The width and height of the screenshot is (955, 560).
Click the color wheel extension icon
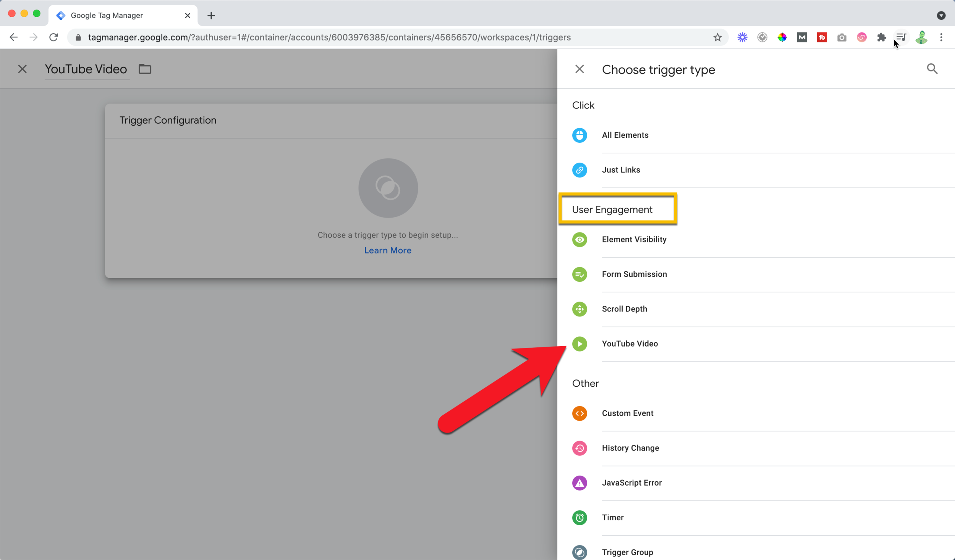tap(782, 37)
